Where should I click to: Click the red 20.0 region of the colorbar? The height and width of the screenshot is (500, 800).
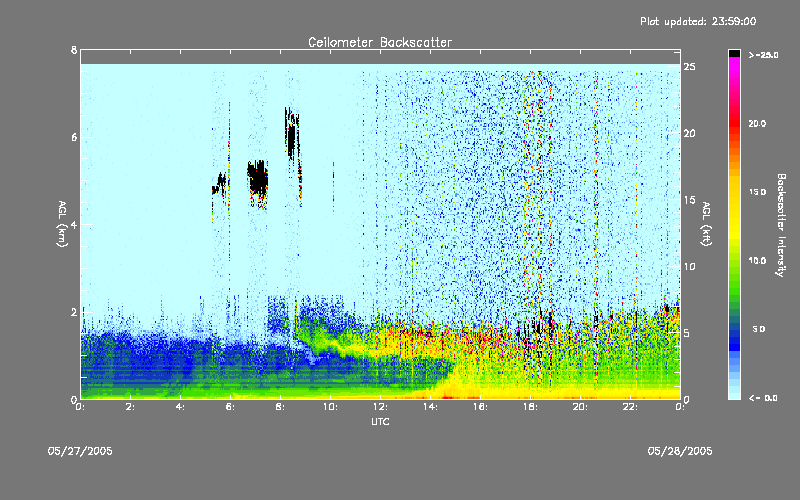point(734,123)
